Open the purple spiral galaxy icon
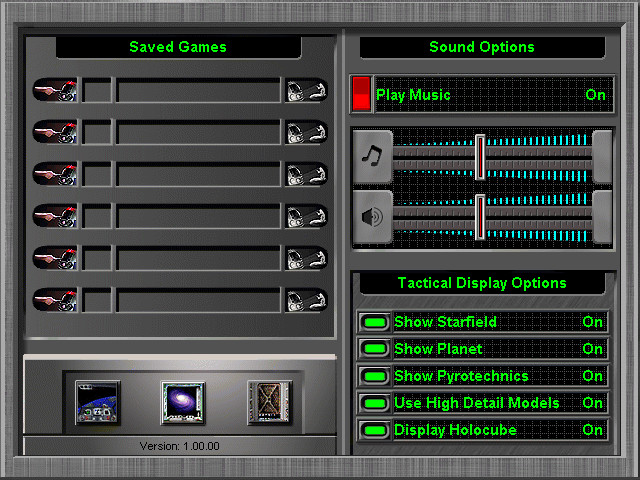This screenshot has width=640, height=480. (183, 403)
